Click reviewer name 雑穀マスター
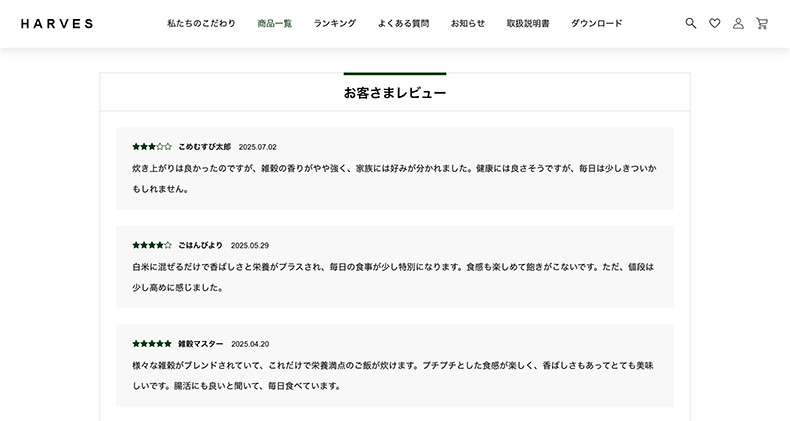The image size is (790, 421). (x=201, y=344)
